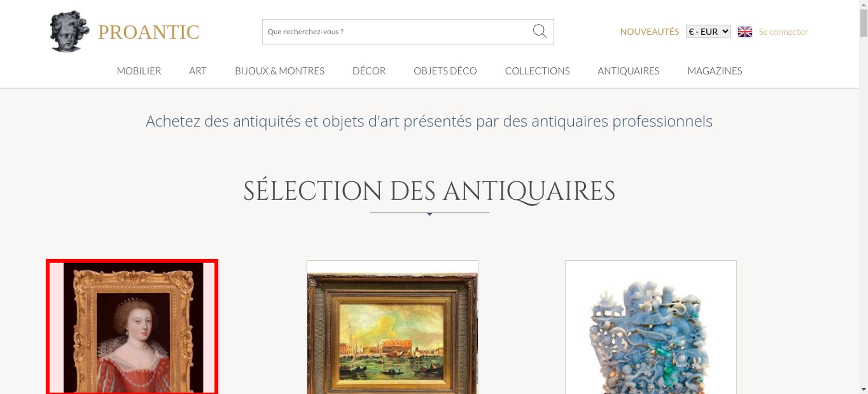Open the Décor menu
Image resolution: width=868 pixels, height=394 pixels.
coord(369,71)
